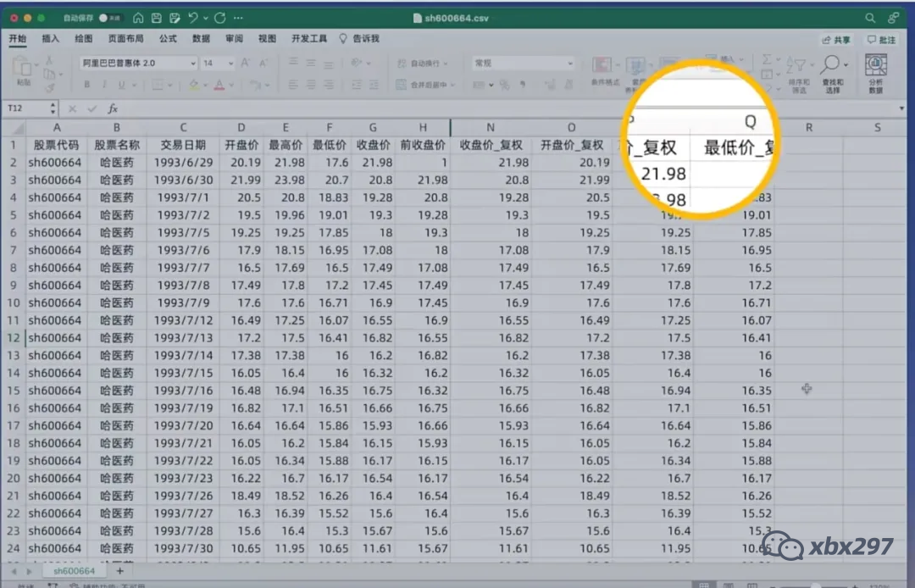Click the Middle Align icon
This screenshot has width=915, height=588.
click(x=311, y=63)
